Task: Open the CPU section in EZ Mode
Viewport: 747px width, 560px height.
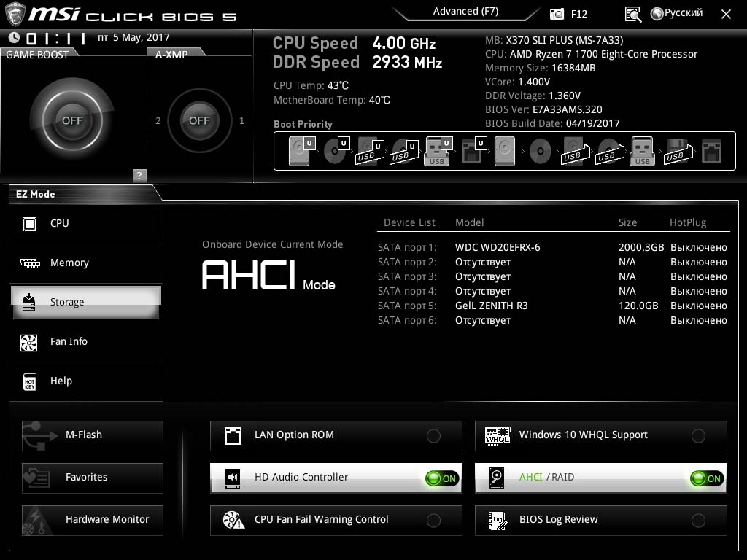Action: pos(86,224)
